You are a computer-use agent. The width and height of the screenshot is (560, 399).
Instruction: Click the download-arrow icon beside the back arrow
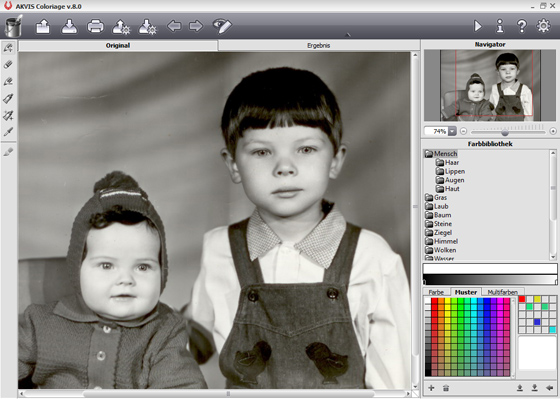pos(535,388)
